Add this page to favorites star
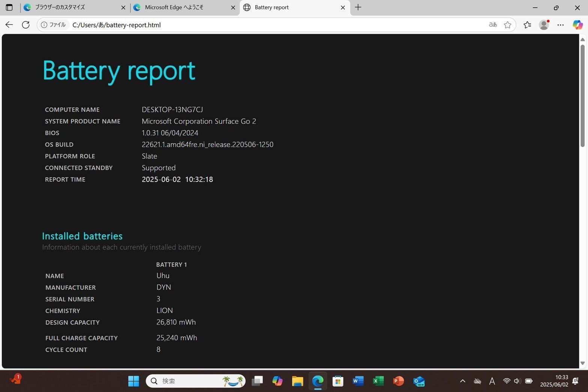 (507, 25)
